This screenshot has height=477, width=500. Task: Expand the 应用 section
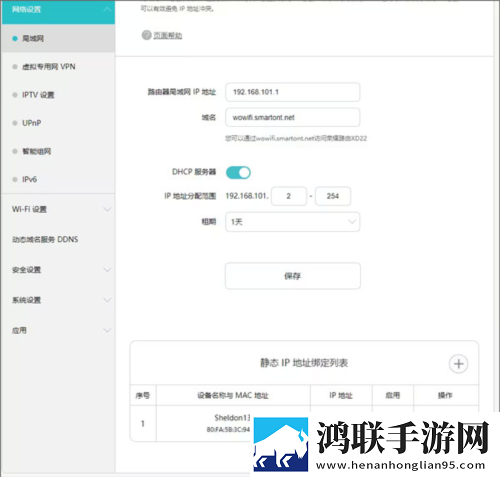[58, 330]
